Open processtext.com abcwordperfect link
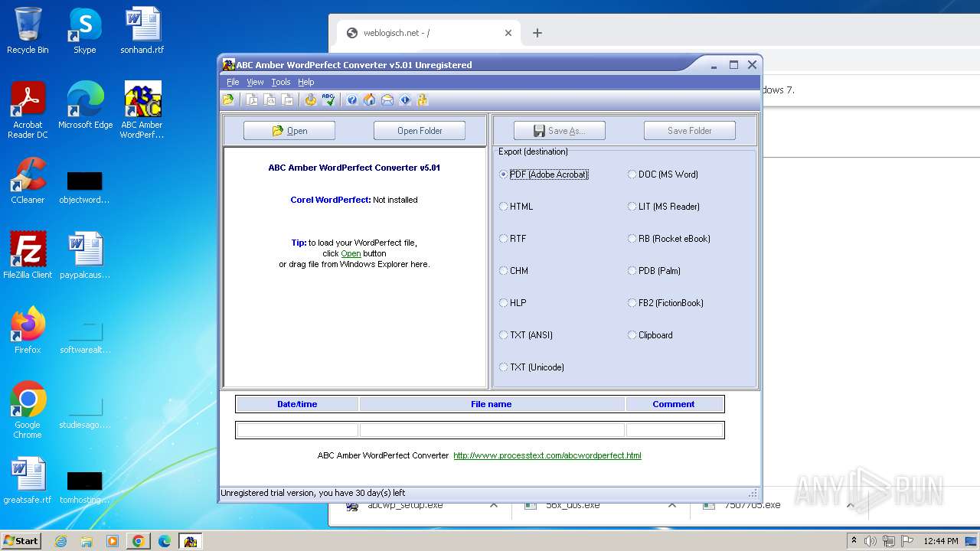Screen dimensions: 980x551 tap(547, 455)
